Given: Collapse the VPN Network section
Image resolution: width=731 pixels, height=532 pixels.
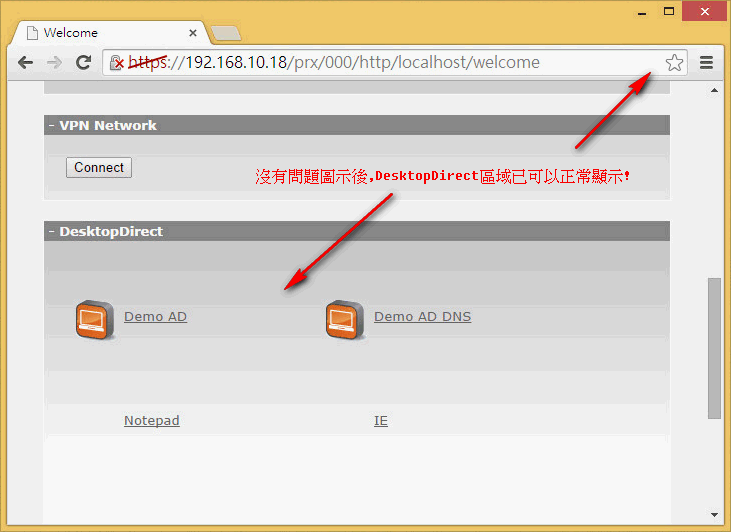Looking at the screenshot, I should coord(52,125).
